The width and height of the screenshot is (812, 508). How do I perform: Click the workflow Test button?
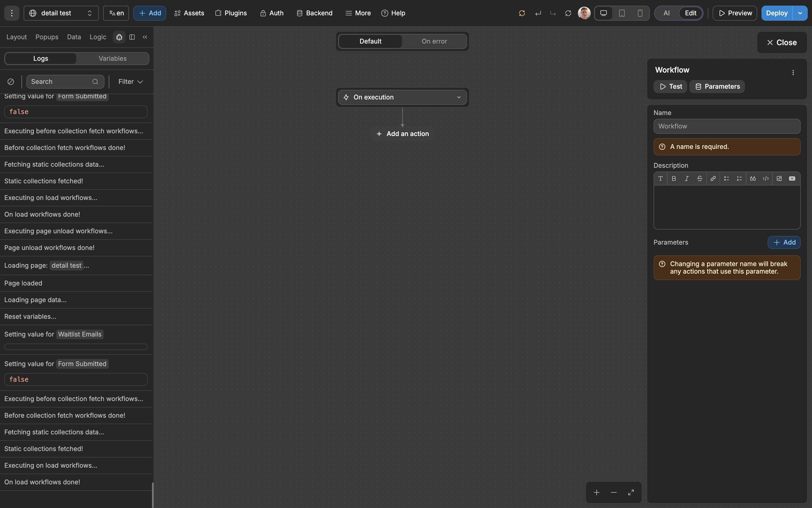click(670, 87)
